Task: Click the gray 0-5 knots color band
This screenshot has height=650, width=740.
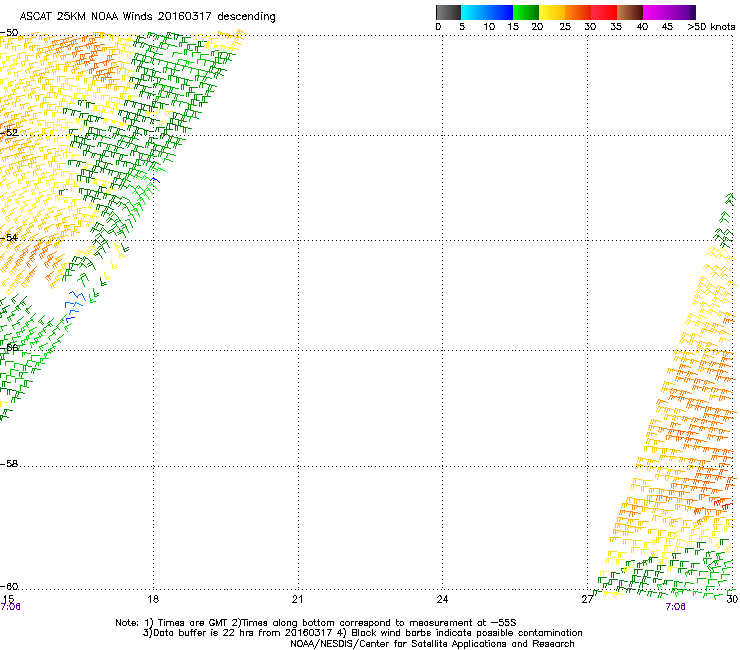Action: 448,12
